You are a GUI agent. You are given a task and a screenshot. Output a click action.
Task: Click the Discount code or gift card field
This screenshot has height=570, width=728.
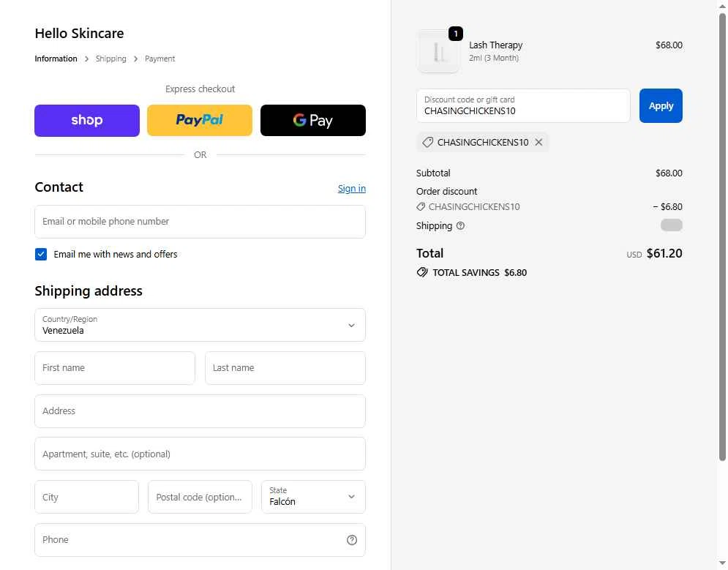point(523,106)
